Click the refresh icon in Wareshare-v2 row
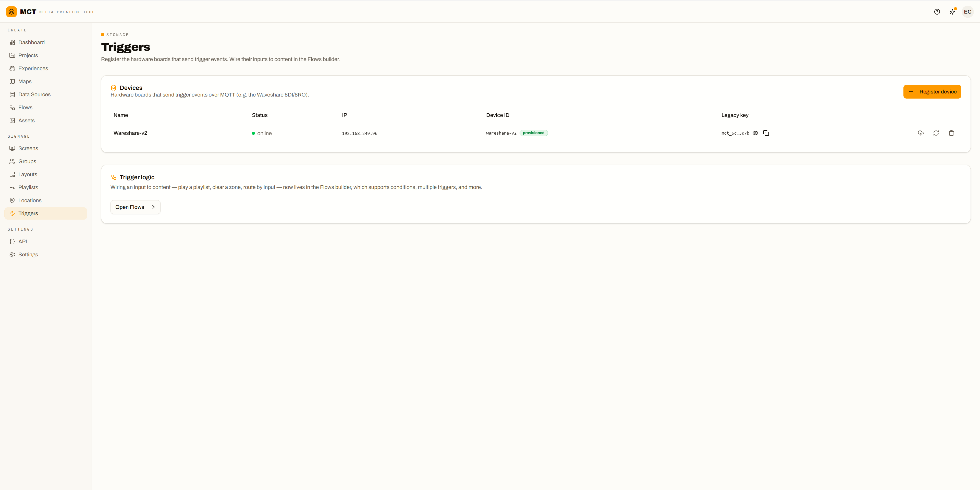Viewport: 980px width, 490px height. point(936,133)
